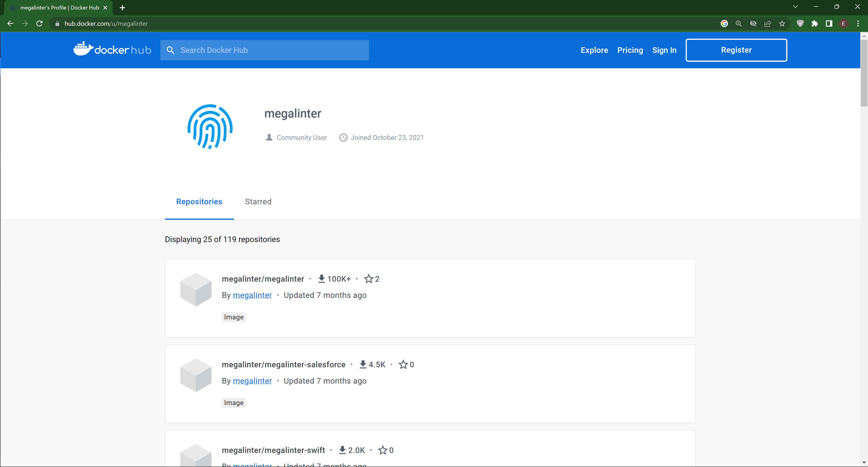Switch to the Starred tab
This screenshot has height=467, width=868.
click(x=258, y=202)
